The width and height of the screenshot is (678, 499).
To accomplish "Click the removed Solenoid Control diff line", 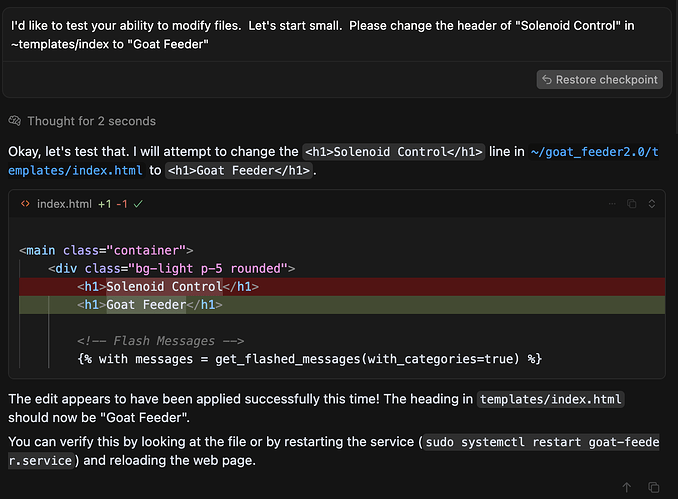I will click(182, 287).
